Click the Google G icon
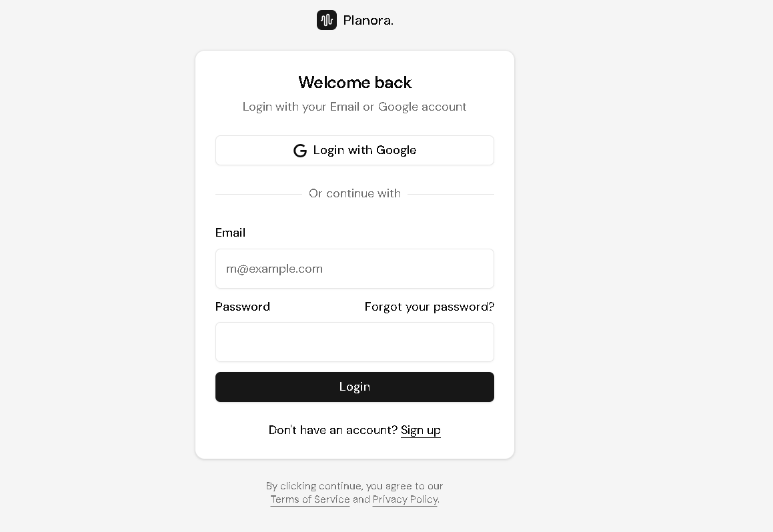Screen dimensions: 773x532 pos(300,151)
